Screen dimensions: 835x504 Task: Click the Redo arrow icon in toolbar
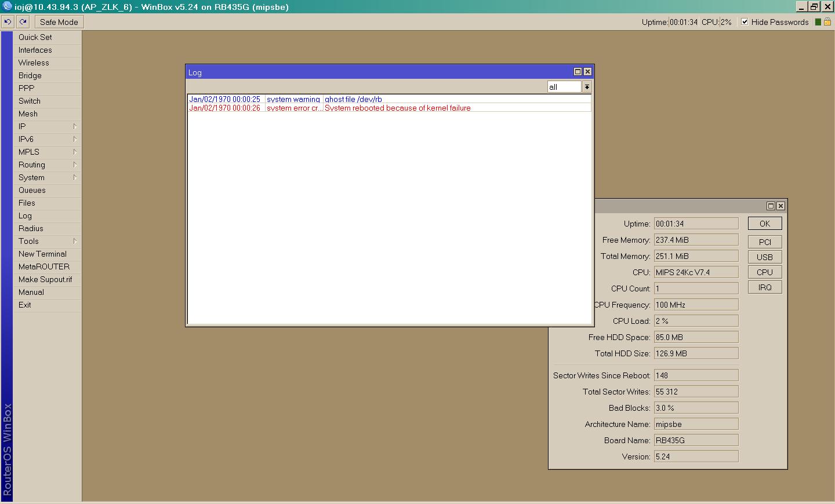pos(23,22)
